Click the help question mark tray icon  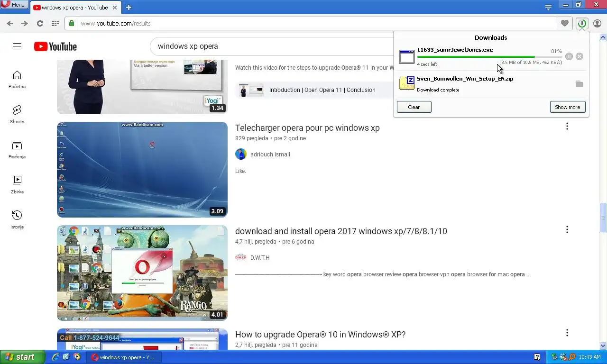537,357
